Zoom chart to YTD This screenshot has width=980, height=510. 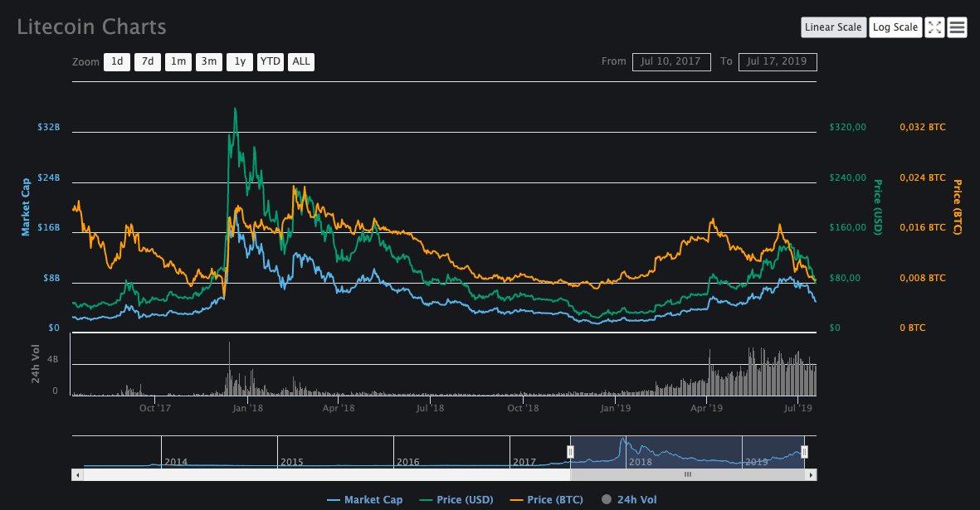[271, 61]
